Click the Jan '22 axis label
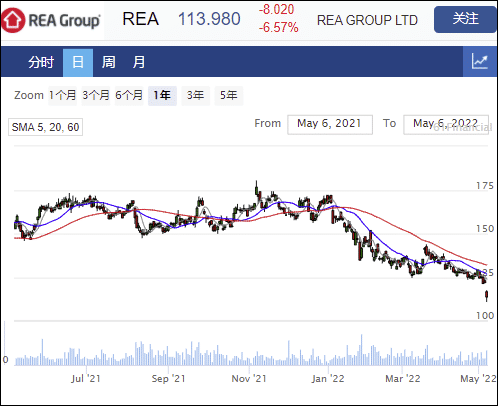 [328, 379]
